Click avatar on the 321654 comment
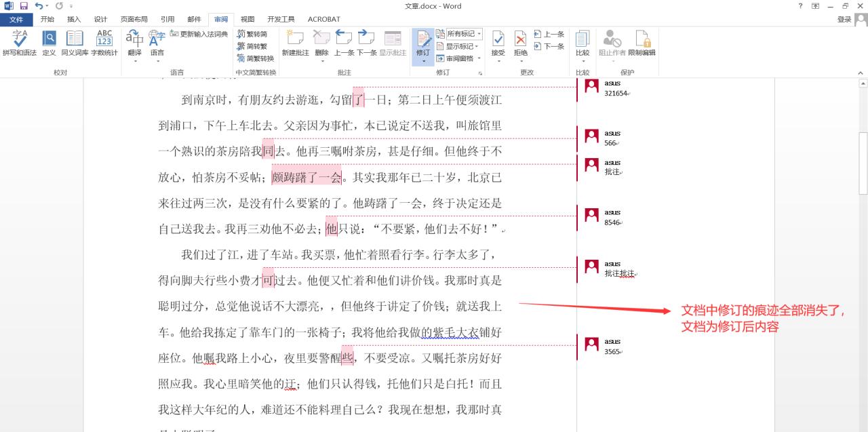The height and width of the screenshot is (432, 868). 592,85
